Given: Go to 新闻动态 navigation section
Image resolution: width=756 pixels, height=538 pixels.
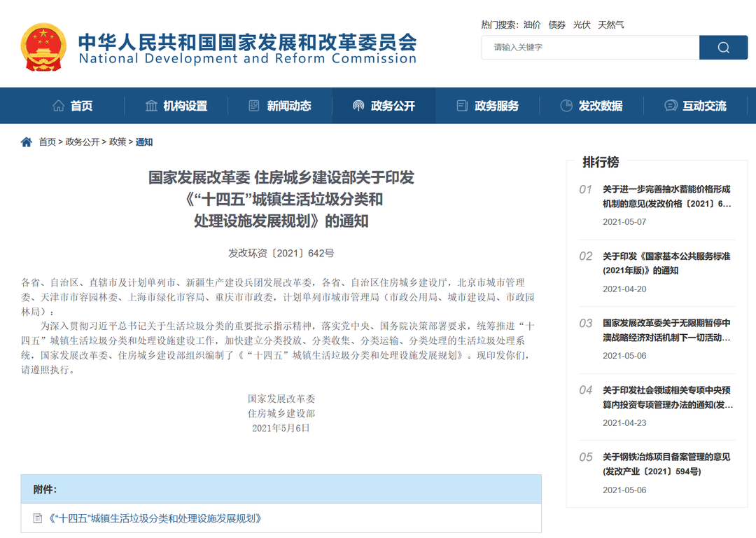Looking at the screenshot, I should point(280,106).
